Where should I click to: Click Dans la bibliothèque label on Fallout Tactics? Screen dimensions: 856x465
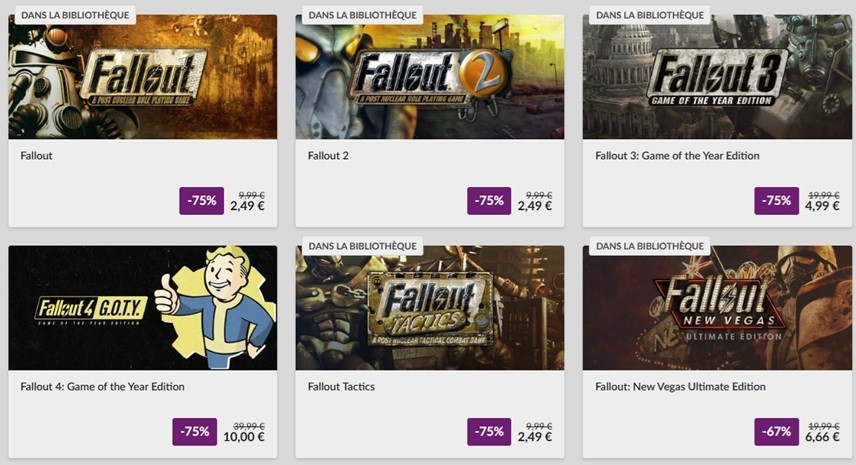click(x=362, y=246)
